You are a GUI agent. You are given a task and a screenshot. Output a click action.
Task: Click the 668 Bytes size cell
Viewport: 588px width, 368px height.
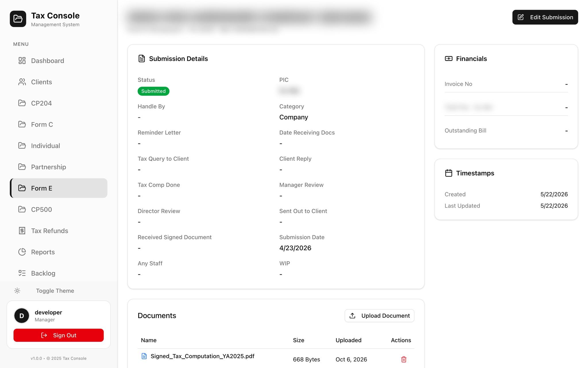pyautogui.click(x=306, y=359)
